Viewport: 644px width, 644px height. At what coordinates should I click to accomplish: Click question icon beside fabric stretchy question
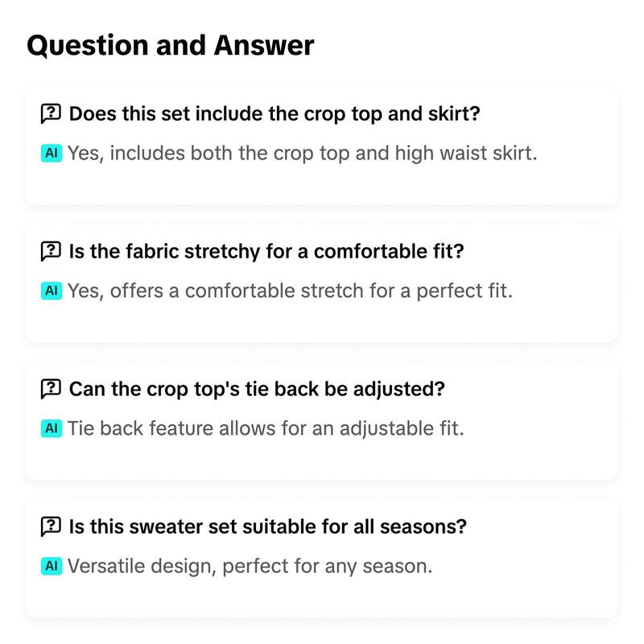[x=51, y=251]
